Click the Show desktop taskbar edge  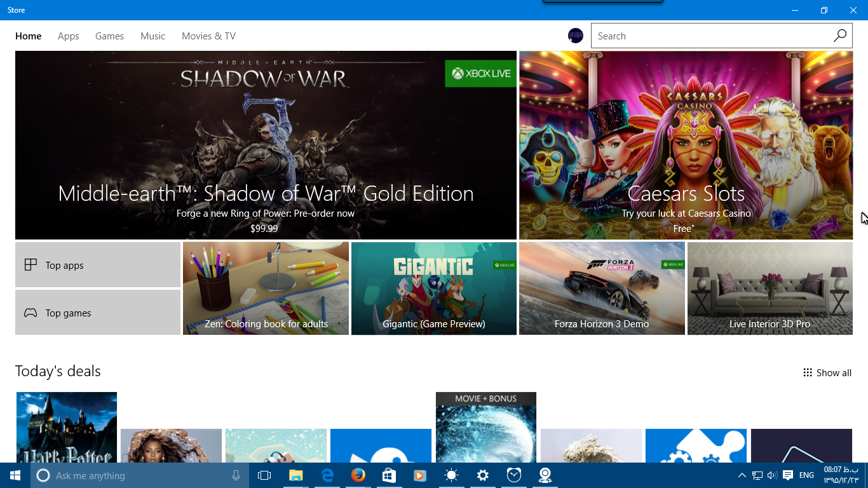click(866, 475)
